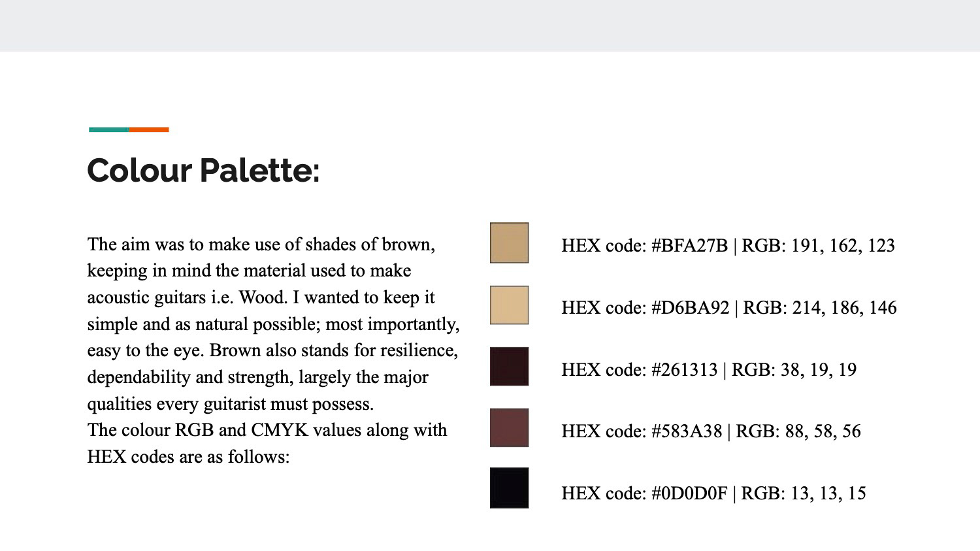The image size is (980, 551).
Task: Pick the light beige #D6BA92 swatch
Action: (509, 305)
